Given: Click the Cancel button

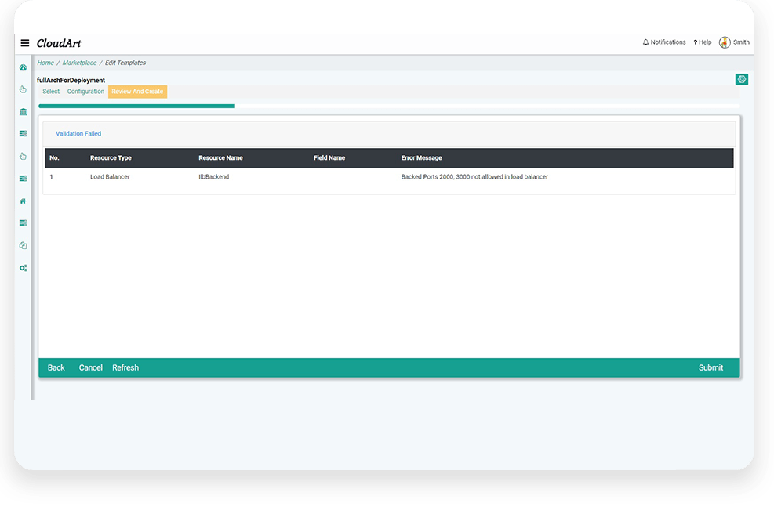Looking at the screenshot, I should coord(91,367).
